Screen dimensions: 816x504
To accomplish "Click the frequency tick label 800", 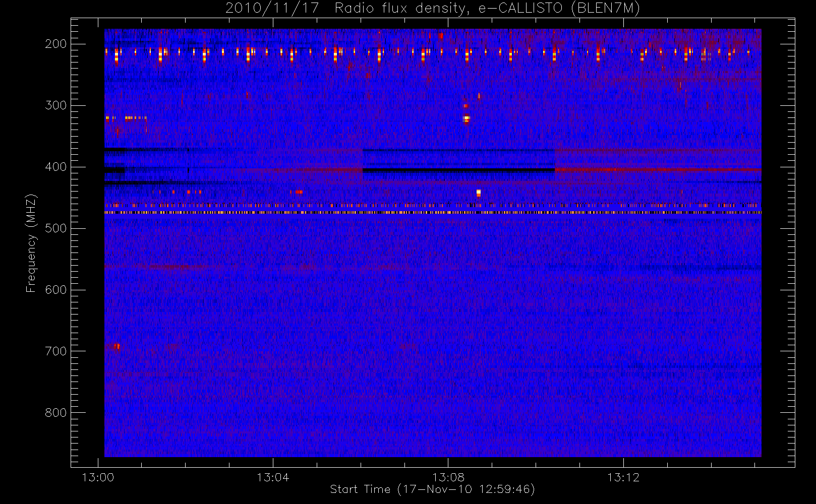I will pyautogui.click(x=56, y=413).
